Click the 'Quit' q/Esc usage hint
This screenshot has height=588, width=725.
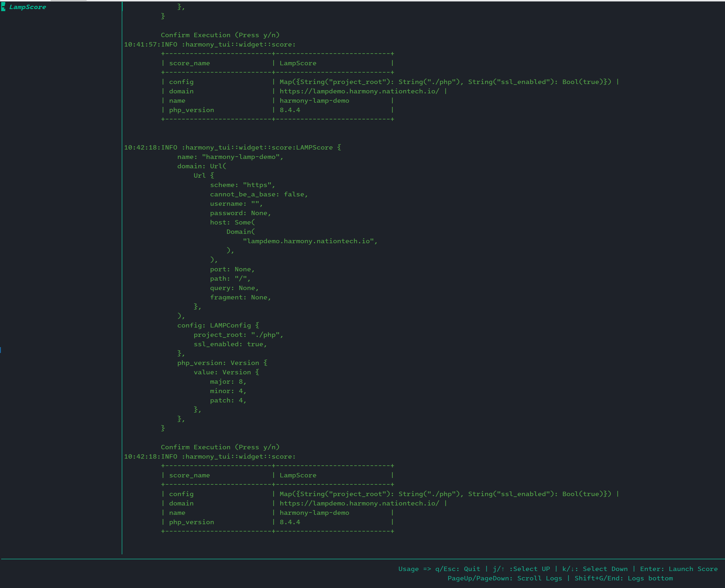(458, 569)
